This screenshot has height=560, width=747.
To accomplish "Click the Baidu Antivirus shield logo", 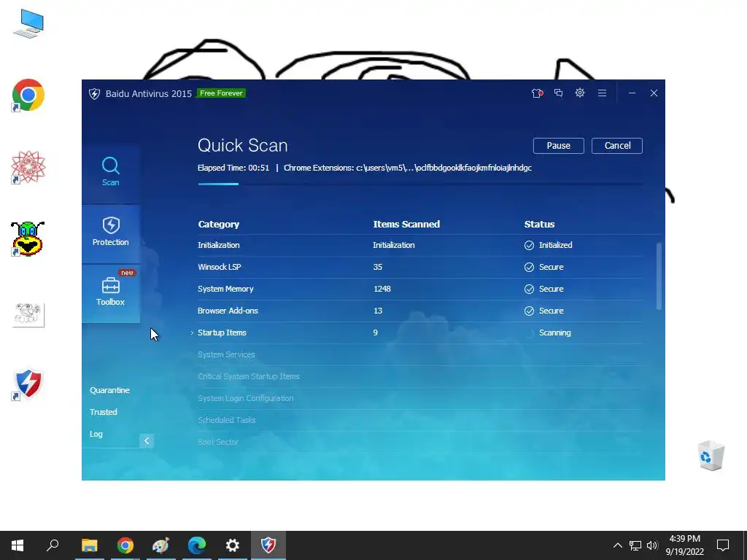I will coord(94,93).
